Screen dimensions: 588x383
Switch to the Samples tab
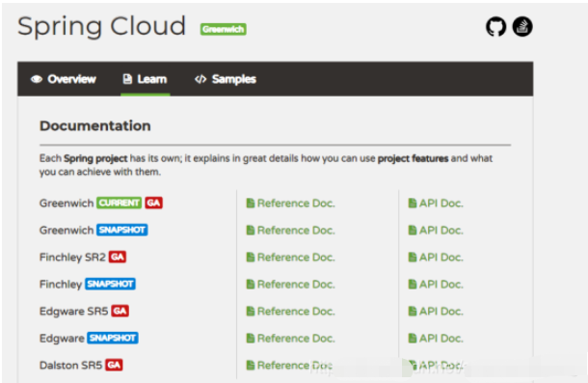(226, 79)
